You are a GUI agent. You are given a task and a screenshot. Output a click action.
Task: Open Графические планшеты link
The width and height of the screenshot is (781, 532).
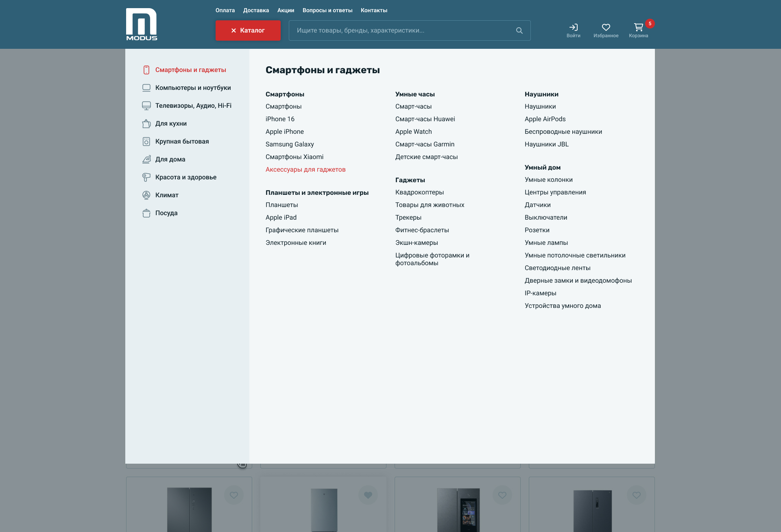click(x=302, y=230)
